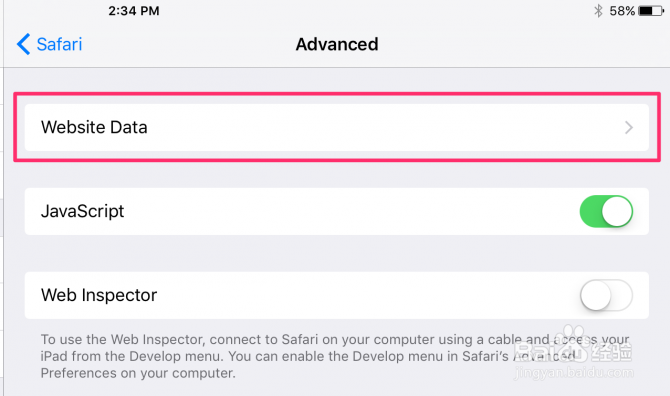Expand Website Data using its right chevron
This screenshot has width=670, height=396.
[629, 127]
